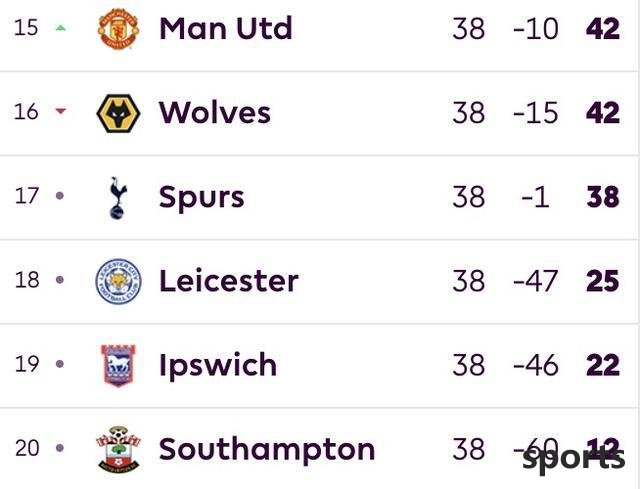Click the red down arrow beside position 16
The width and height of the screenshot is (640, 489).
pyautogui.click(x=60, y=111)
